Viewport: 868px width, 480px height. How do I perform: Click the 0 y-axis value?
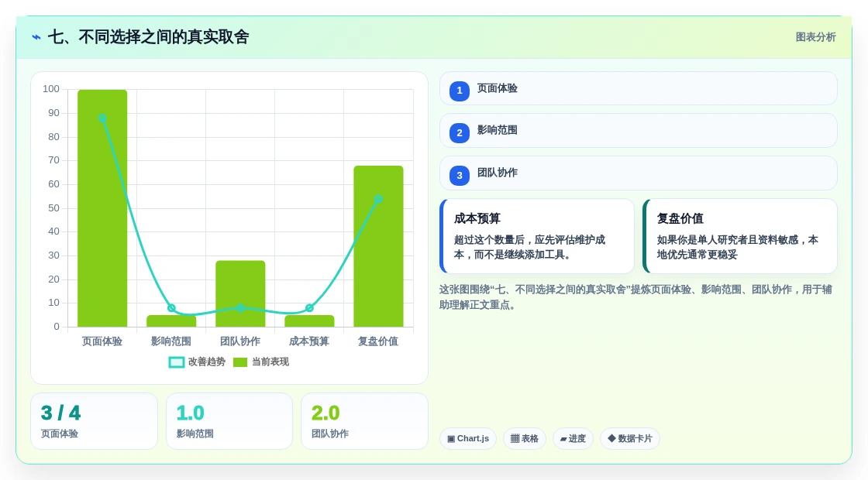(57, 326)
